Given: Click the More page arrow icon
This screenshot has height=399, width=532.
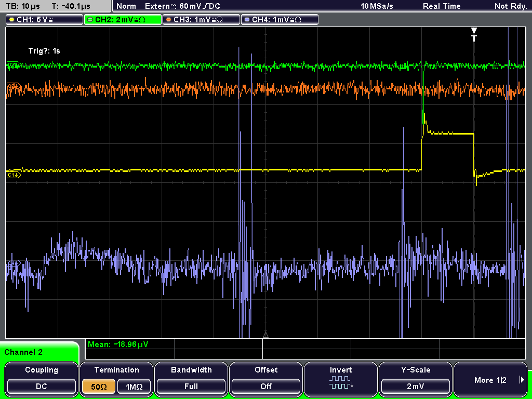Looking at the screenshot, I should pos(522,380).
